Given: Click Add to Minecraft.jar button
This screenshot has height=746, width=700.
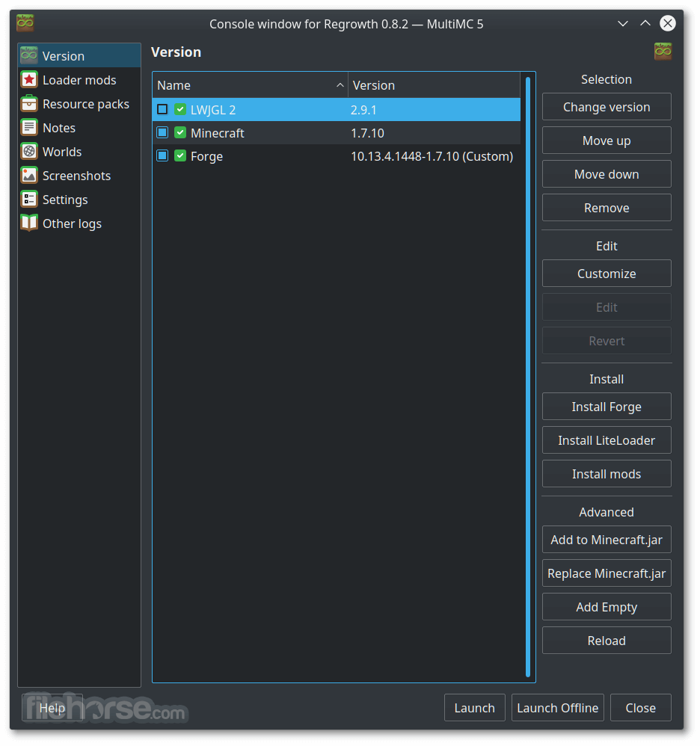Looking at the screenshot, I should pyautogui.click(x=607, y=540).
